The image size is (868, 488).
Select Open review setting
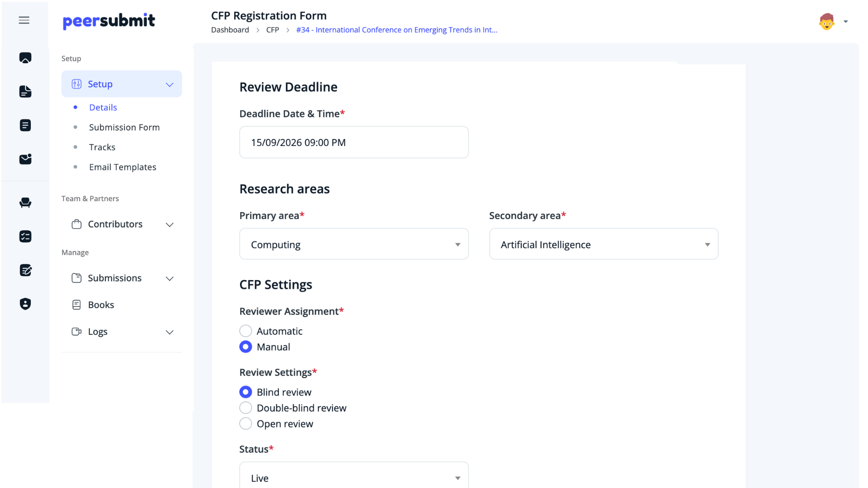point(245,423)
